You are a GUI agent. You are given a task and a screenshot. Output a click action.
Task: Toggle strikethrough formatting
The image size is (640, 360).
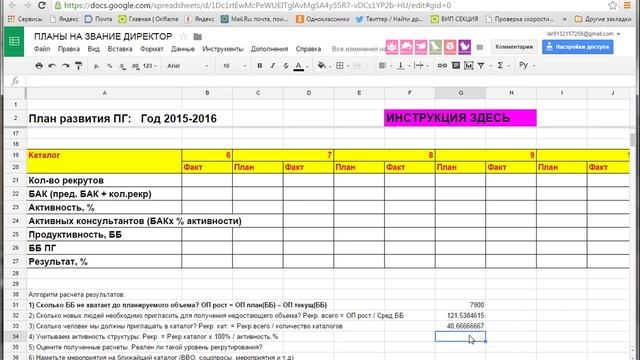pos(286,66)
